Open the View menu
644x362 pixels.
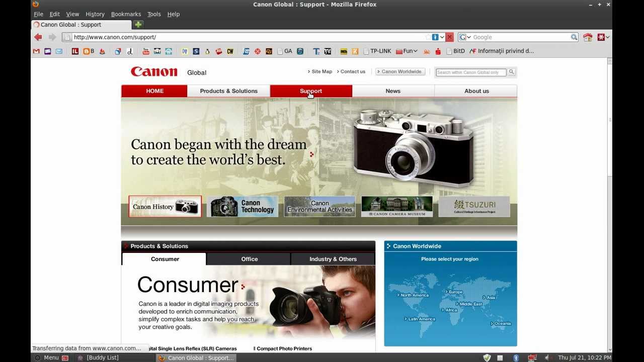(72, 14)
